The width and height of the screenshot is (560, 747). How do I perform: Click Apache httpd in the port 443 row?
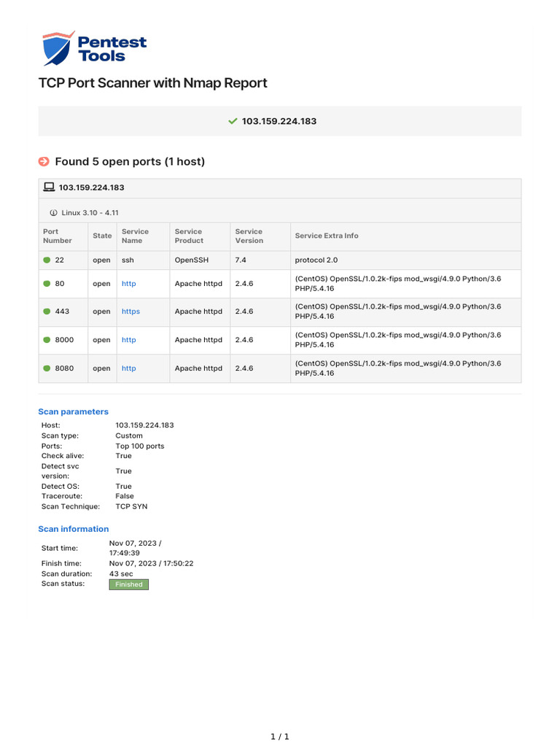pos(198,311)
